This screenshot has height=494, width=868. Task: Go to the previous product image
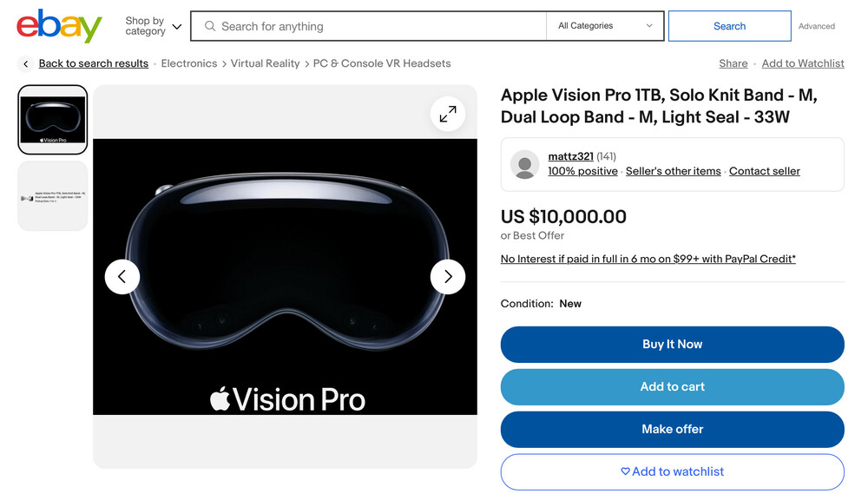coord(122,277)
